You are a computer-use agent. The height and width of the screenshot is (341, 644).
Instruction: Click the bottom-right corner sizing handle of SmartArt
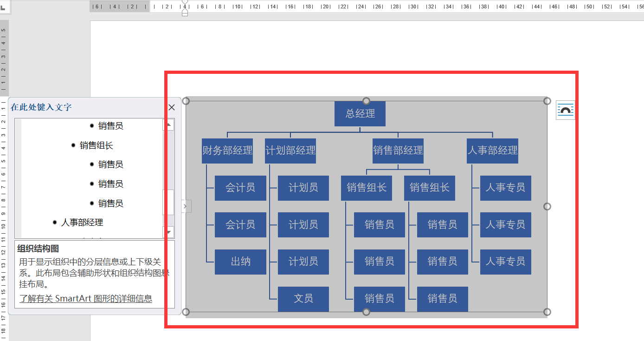coord(547,312)
